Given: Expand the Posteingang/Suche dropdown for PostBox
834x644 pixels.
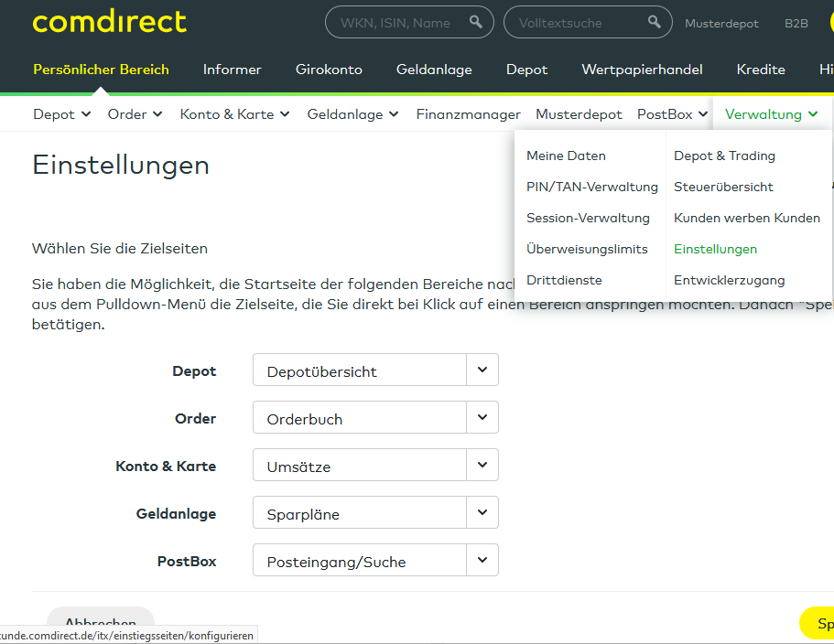Looking at the screenshot, I should tap(482, 560).
